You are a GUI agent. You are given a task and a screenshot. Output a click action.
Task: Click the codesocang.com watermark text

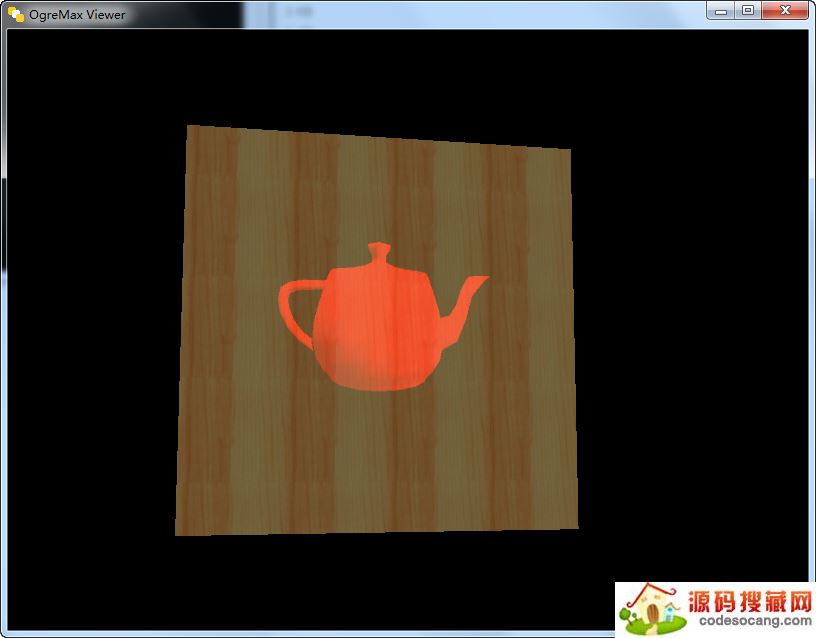tap(755, 621)
